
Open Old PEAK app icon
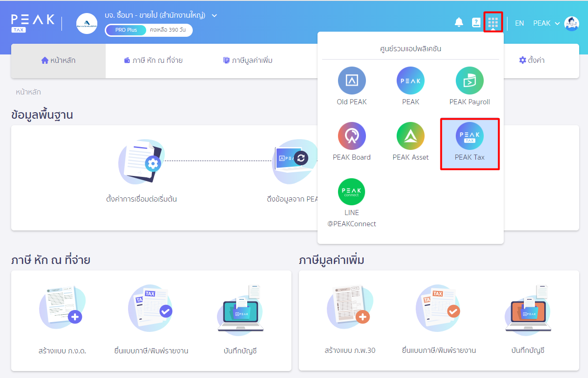[351, 81]
